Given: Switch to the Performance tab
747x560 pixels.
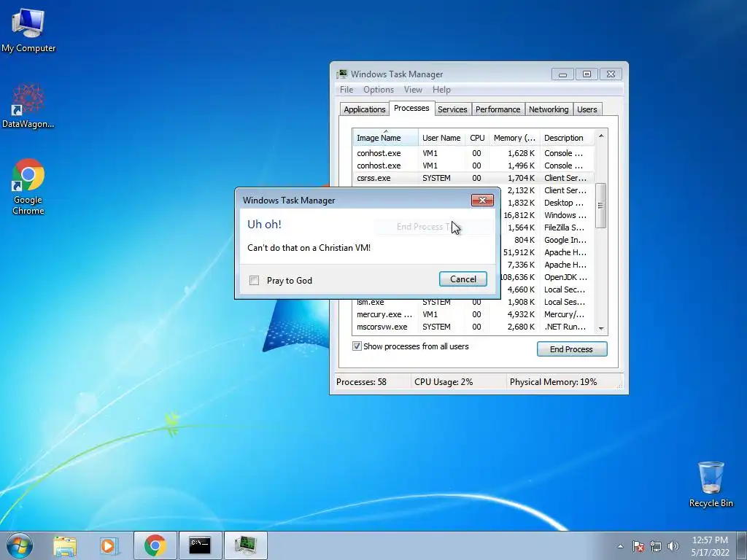Looking at the screenshot, I should click(x=498, y=109).
